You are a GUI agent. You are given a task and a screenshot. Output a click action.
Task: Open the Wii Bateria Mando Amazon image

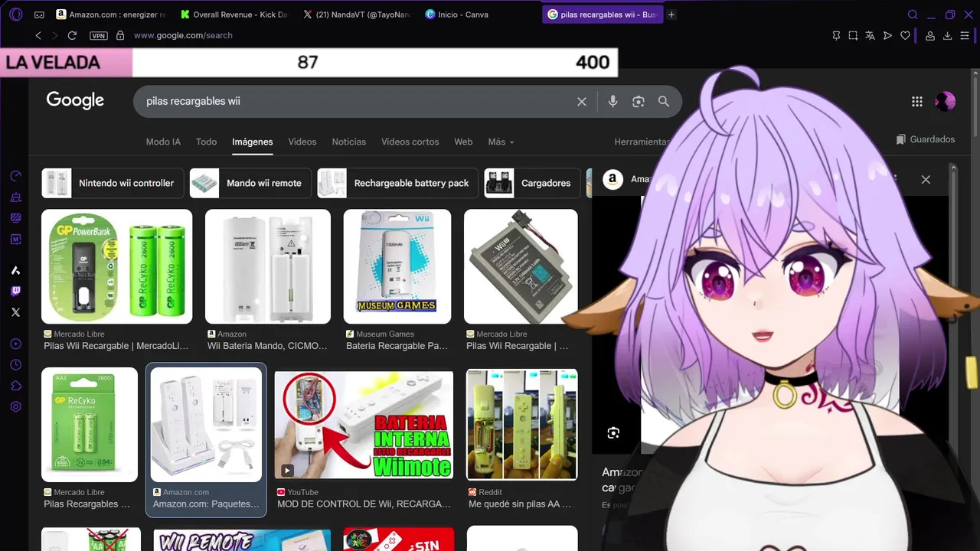(268, 266)
